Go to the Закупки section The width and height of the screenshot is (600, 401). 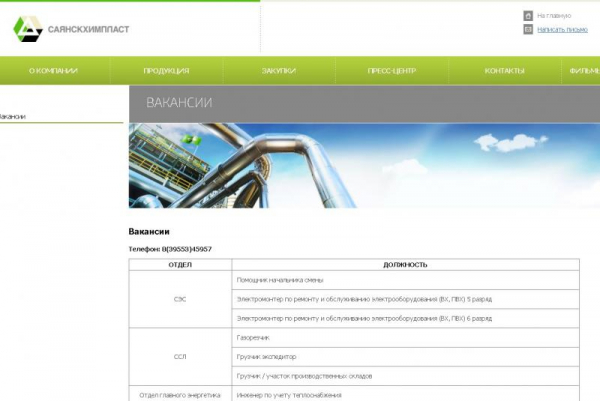[x=279, y=71]
